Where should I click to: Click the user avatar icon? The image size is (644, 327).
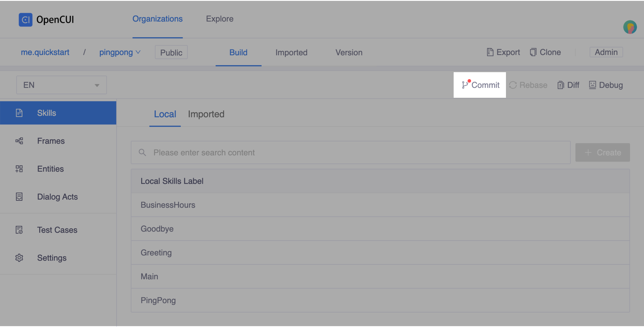[630, 27]
